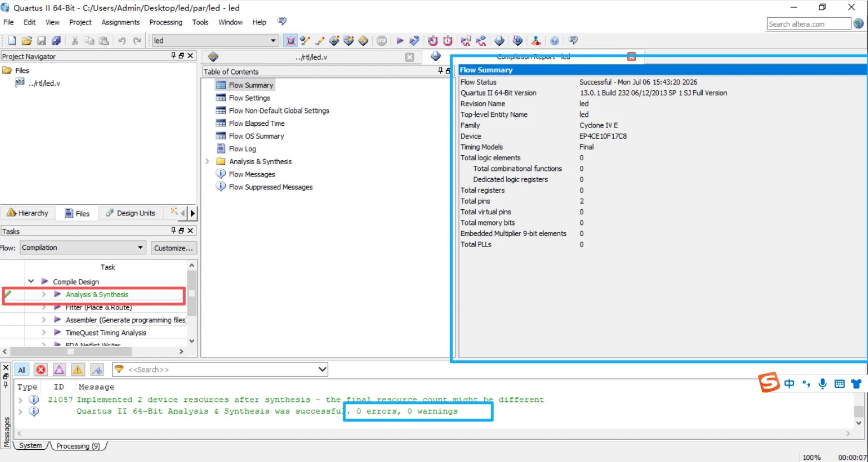Click the Save All icon
Screen dimensions: 868x462
pyautogui.click(x=56, y=41)
